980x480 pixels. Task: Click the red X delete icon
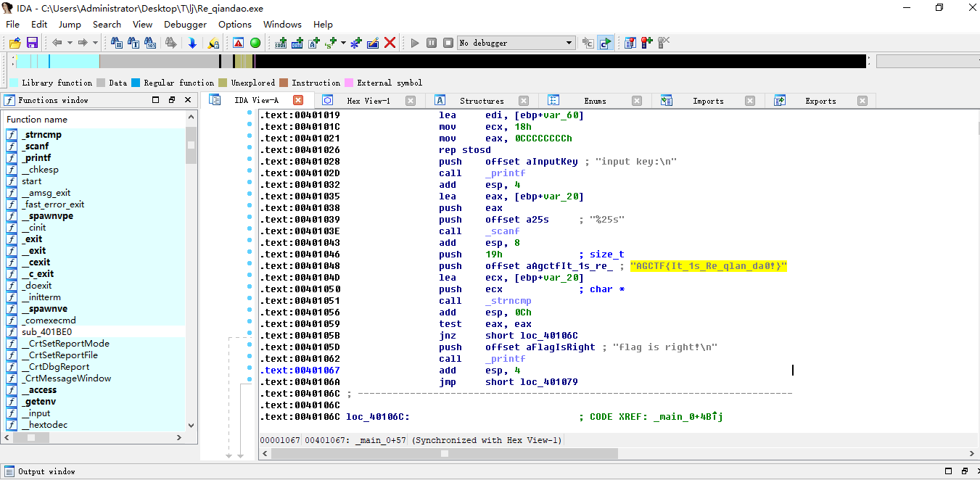390,43
